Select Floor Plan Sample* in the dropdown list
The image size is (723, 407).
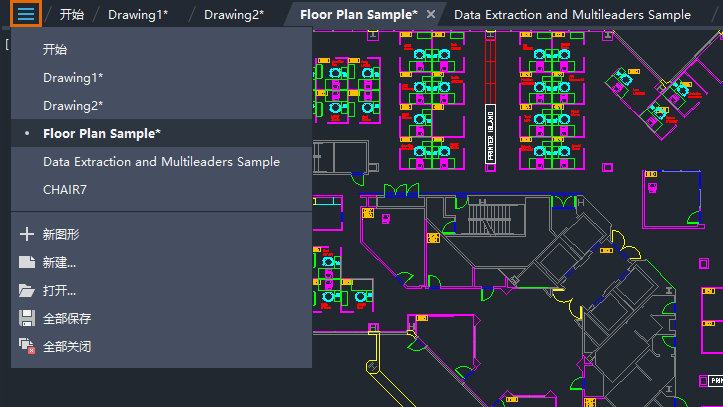[x=102, y=133]
